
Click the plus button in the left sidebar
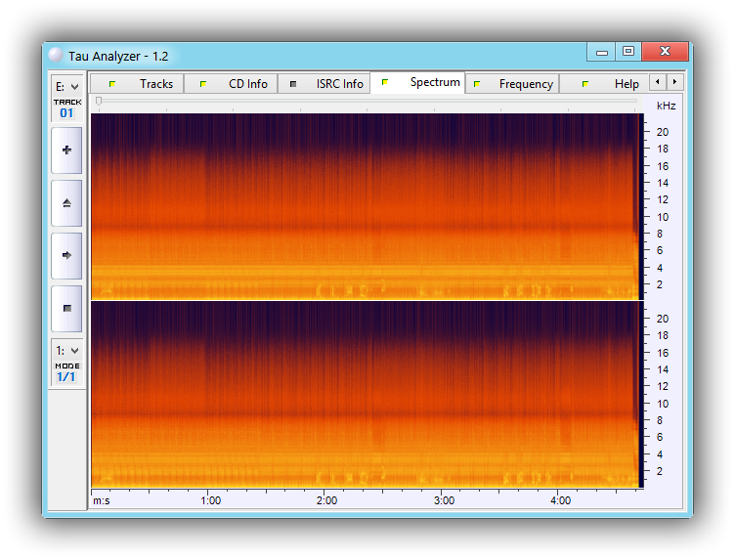point(66,151)
